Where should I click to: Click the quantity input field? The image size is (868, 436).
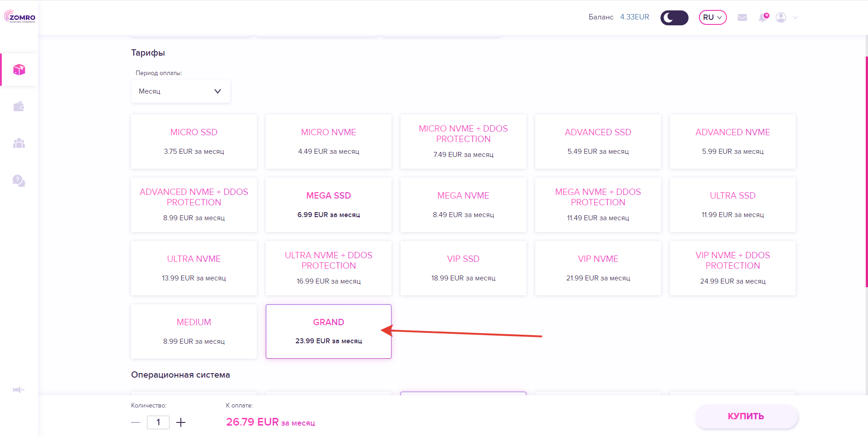click(x=158, y=422)
